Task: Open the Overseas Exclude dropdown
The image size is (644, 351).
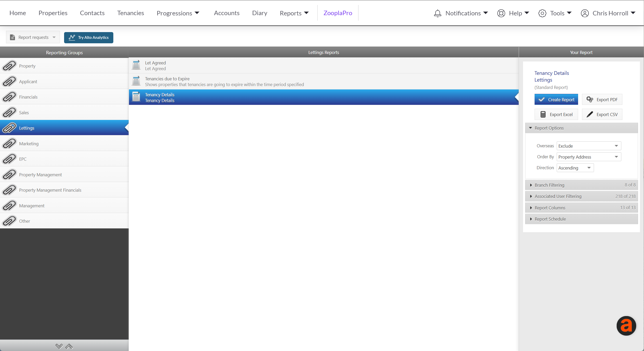Action: [589, 146]
